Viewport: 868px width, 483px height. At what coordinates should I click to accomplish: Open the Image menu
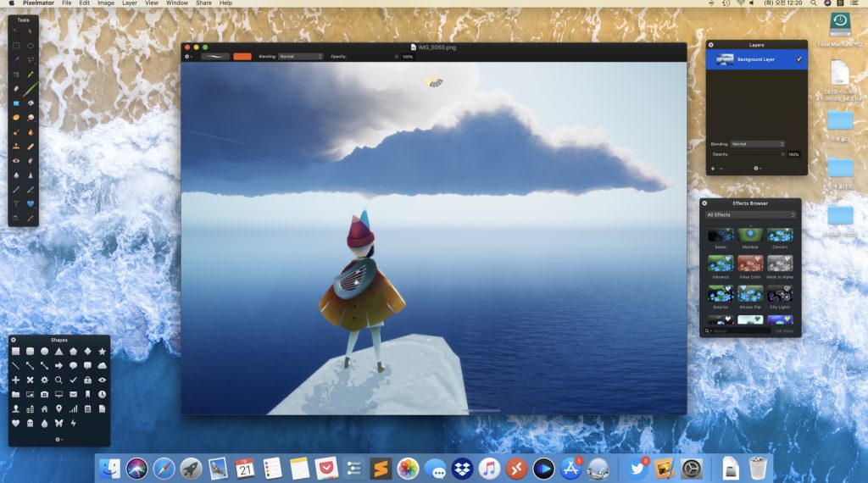coord(106,3)
